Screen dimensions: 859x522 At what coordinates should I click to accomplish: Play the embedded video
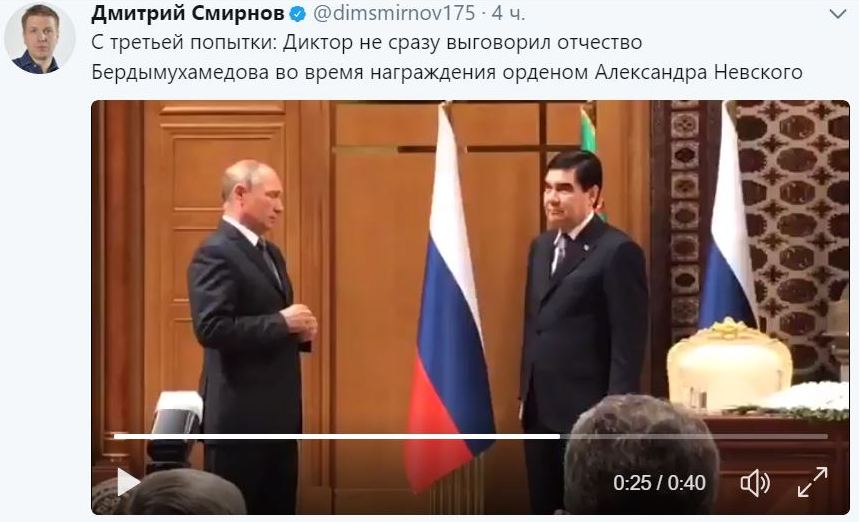tap(129, 482)
